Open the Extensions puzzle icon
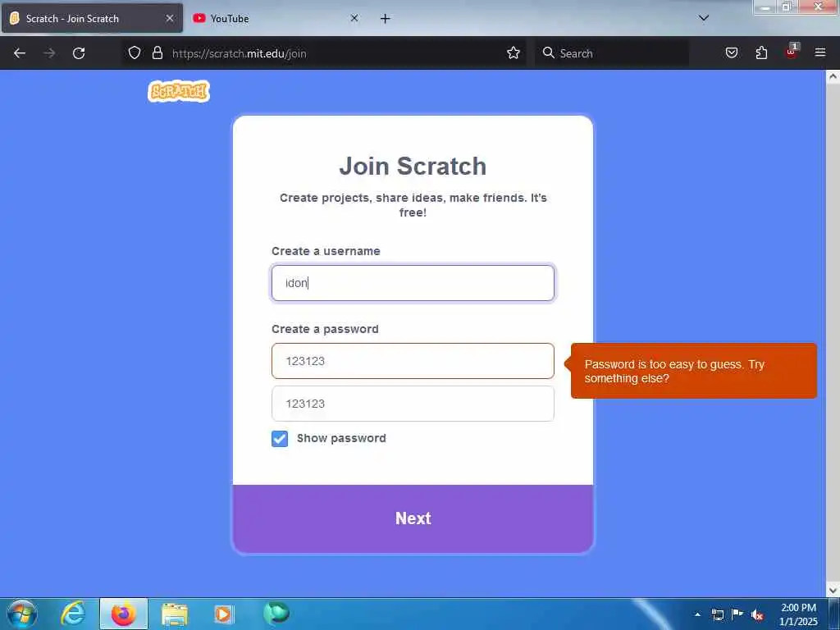The image size is (840, 630). (761, 52)
